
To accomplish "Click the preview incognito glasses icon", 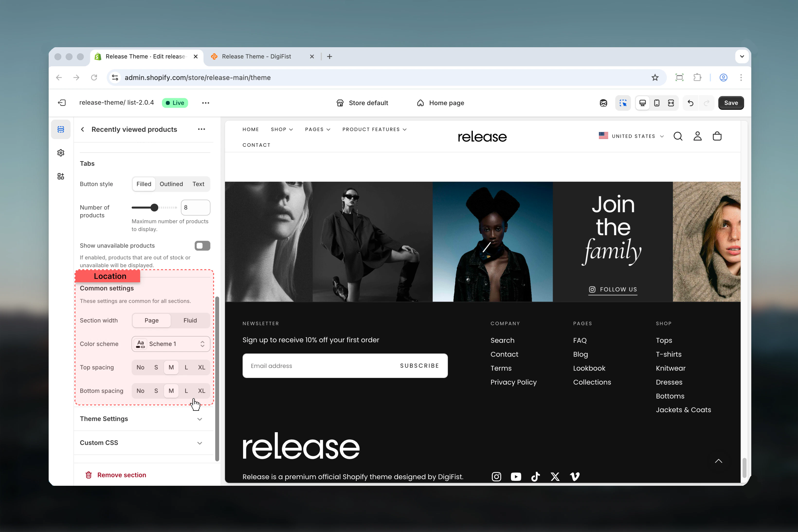I will pos(603,103).
